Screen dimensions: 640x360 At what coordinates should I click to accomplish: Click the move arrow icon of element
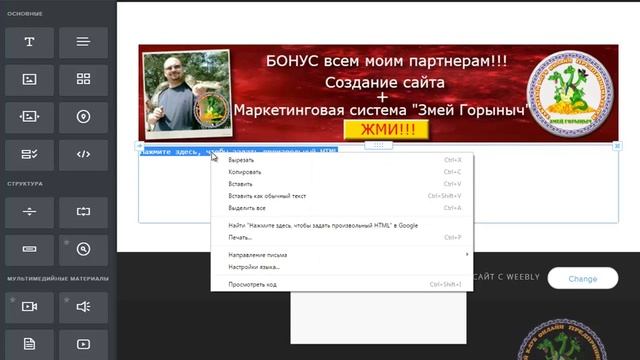coord(140,146)
